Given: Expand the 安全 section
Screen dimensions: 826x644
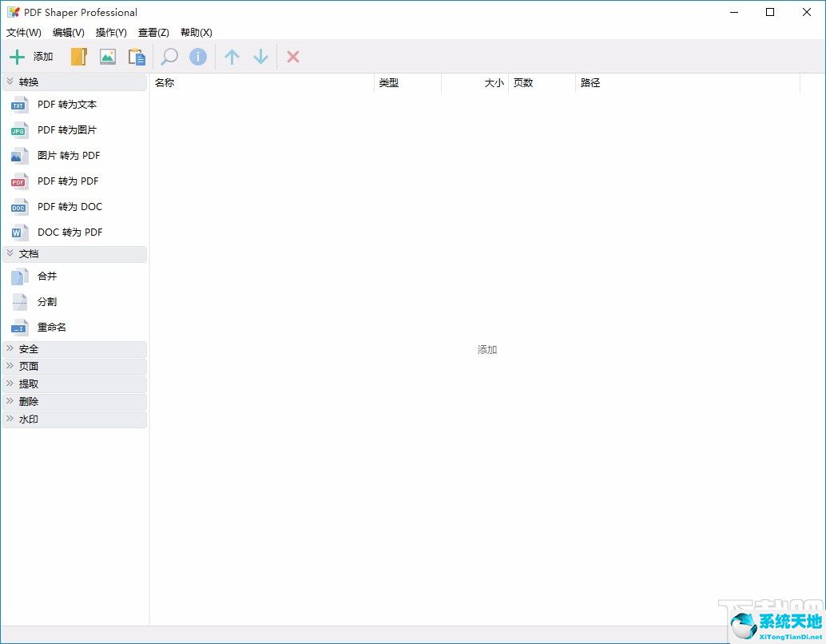Looking at the screenshot, I should pyautogui.click(x=74, y=349).
